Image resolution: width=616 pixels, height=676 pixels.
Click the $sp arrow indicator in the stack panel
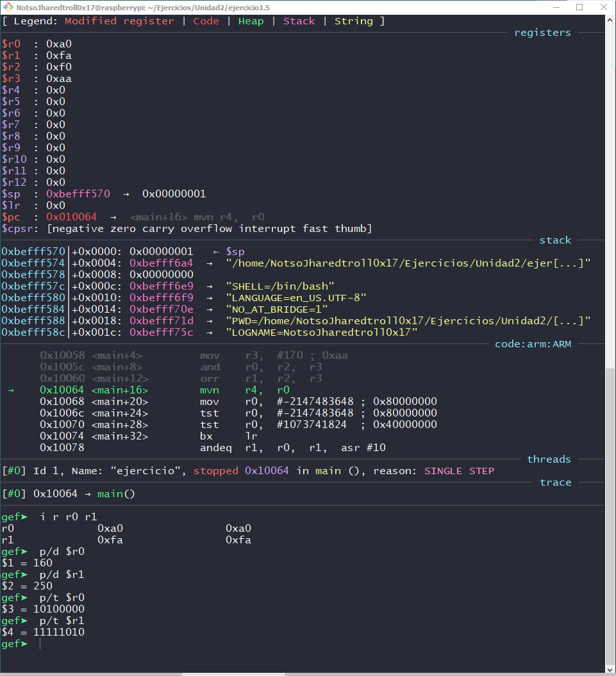226,251
